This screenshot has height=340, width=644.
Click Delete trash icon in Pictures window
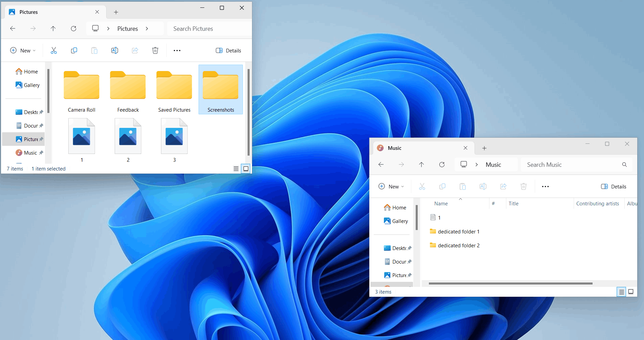click(155, 50)
